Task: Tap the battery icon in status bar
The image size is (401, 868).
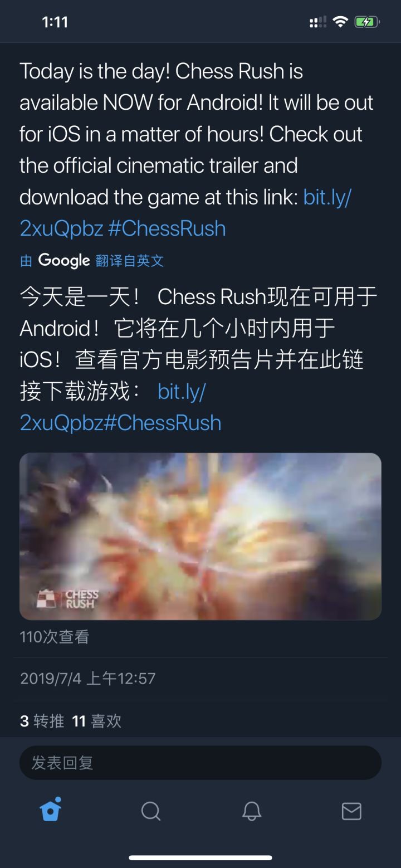Action: 367,22
